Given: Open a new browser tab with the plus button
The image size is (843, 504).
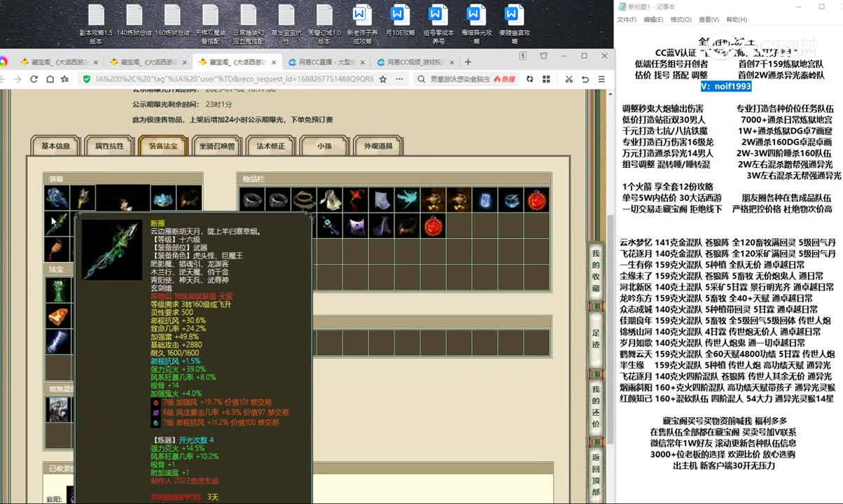Looking at the screenshot, I should 468,62.
